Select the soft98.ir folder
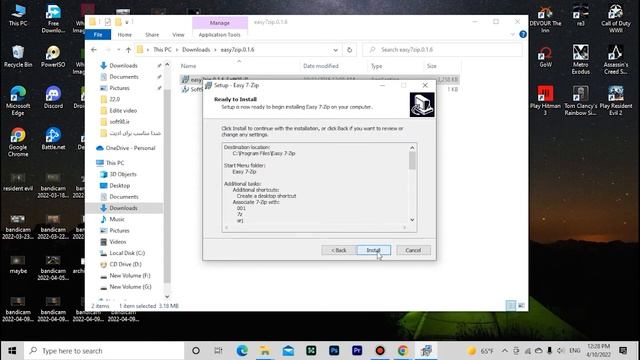Image resolution: width=640 pixels, height=360 pixels. tap(119, 122)
